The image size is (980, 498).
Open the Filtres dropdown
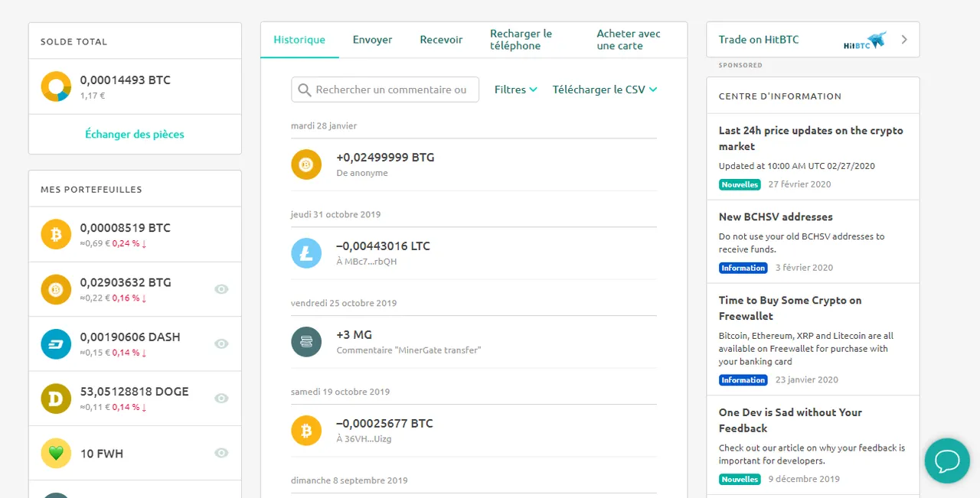[515, 90]
